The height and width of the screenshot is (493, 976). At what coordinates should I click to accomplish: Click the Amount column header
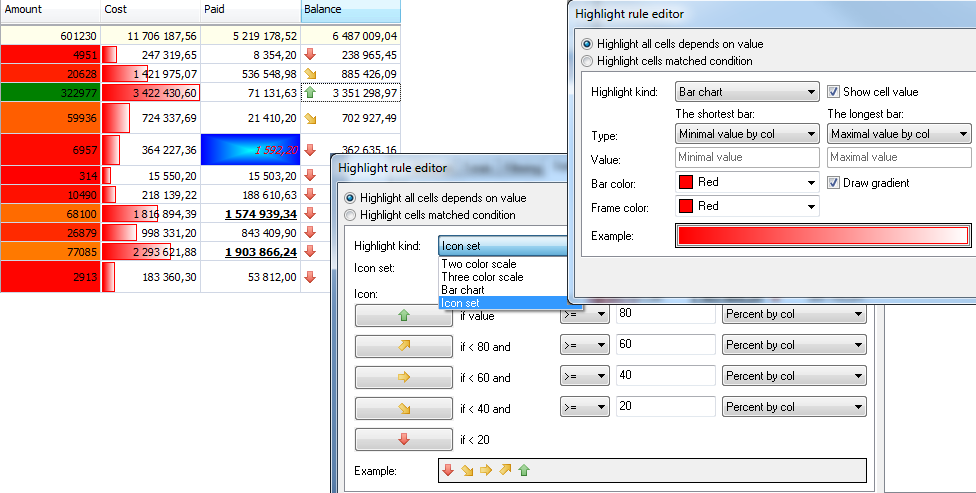[50, 9]
